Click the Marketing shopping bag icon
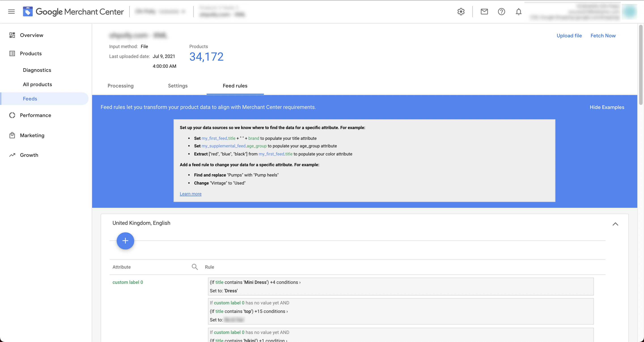The image size is (644, 342). pos(12,135)
